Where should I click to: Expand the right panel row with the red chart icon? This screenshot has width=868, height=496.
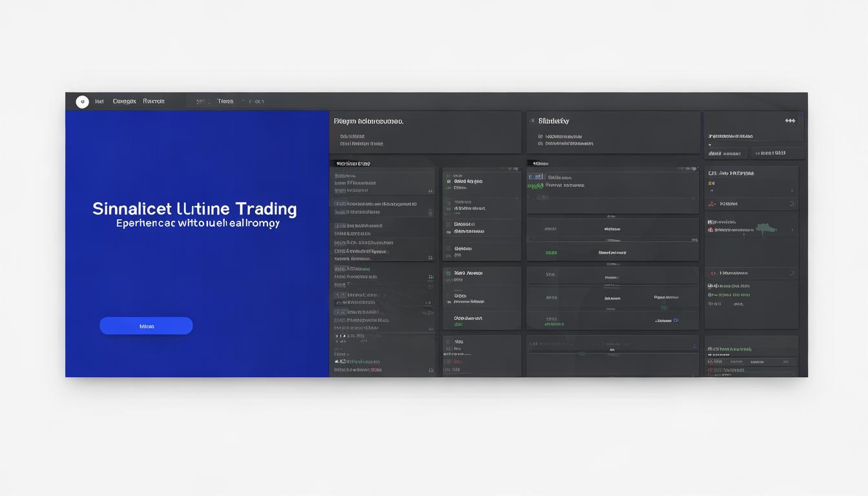coord(792,204)
